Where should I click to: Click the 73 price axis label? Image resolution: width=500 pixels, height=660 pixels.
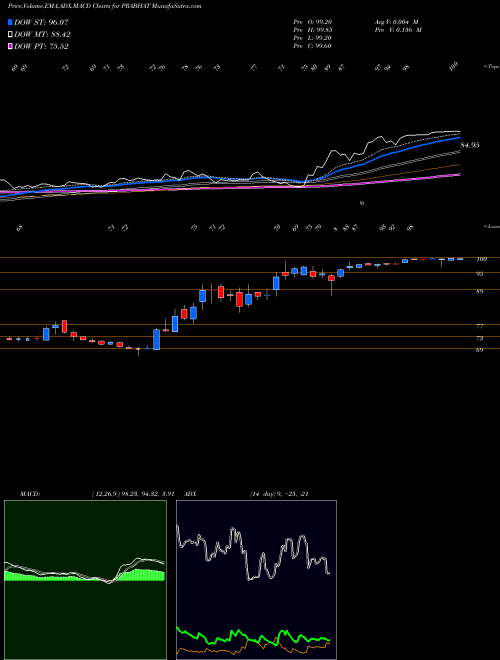(x=480, y=338)
